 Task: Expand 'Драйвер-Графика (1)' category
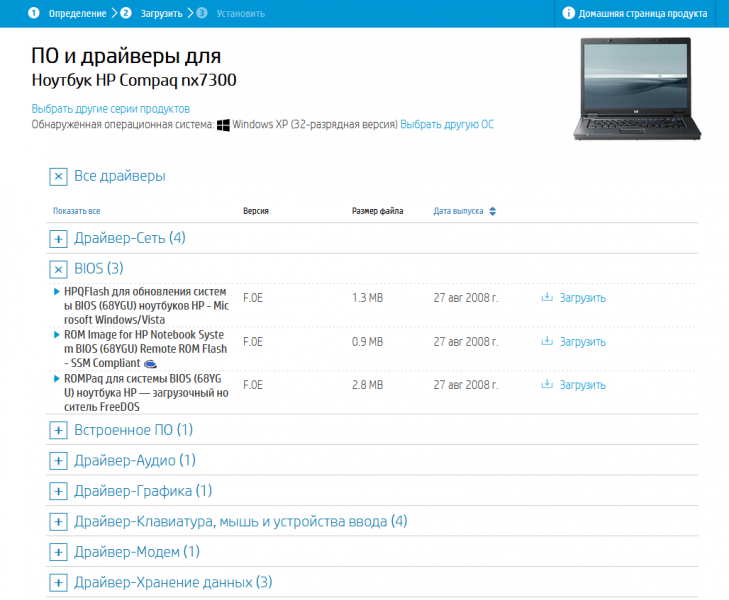[x=58, y=492]
